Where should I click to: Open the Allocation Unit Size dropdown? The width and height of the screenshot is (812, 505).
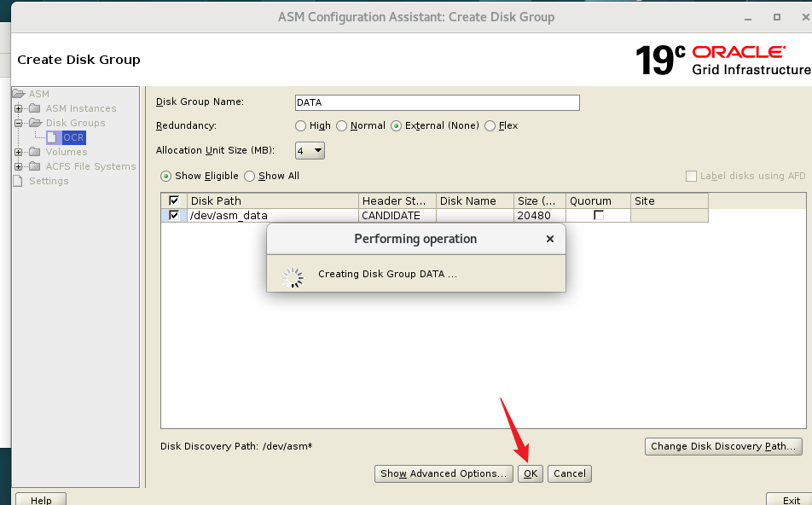[310, 151]
